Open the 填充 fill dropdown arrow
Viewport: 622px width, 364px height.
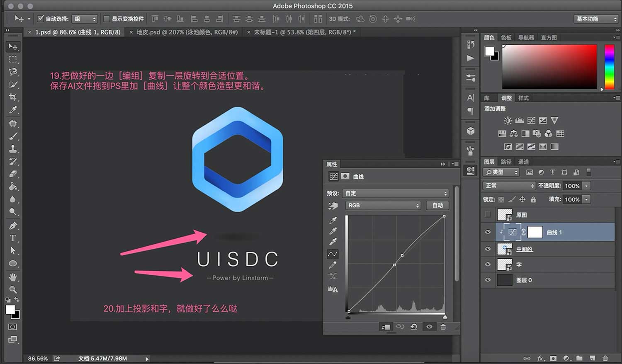[586, 199]
